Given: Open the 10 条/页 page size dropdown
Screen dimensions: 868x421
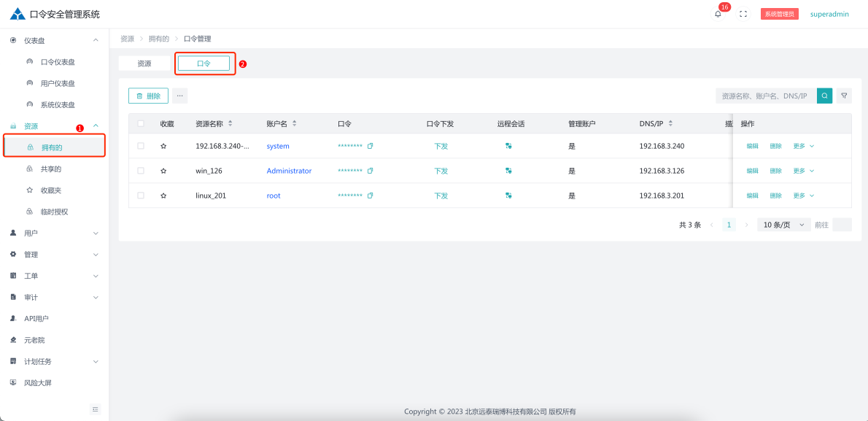Looking at the screenshot, I should [783, 225].
